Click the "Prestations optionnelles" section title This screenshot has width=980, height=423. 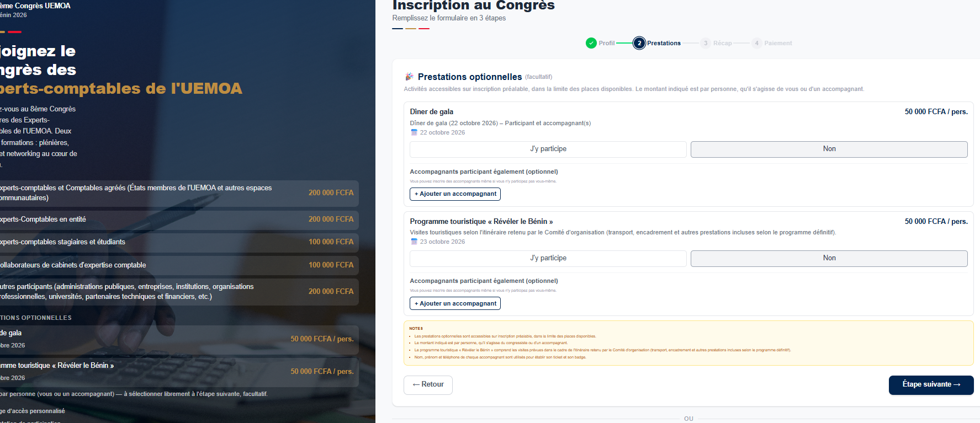470,77
